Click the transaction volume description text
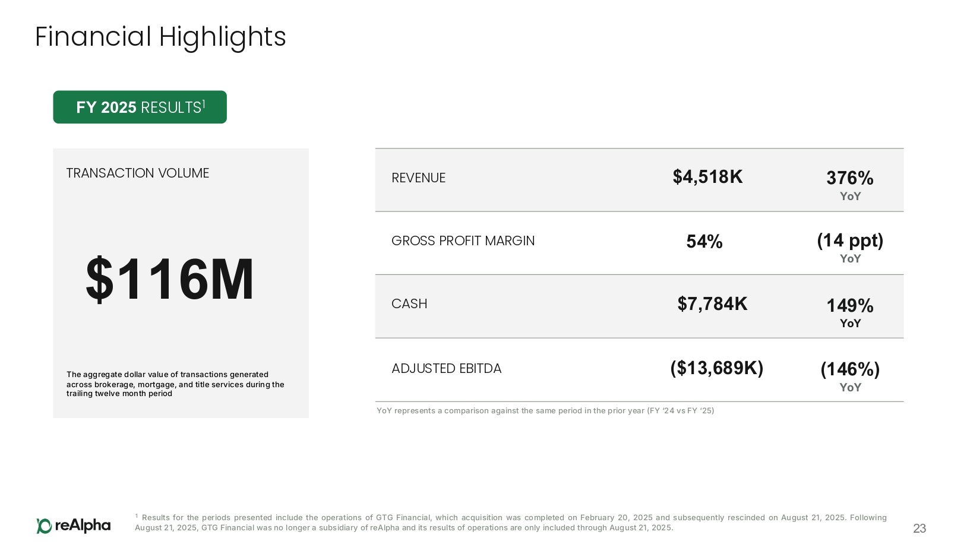This screenshot has width=970, height=560. click(x=175, y=384)
